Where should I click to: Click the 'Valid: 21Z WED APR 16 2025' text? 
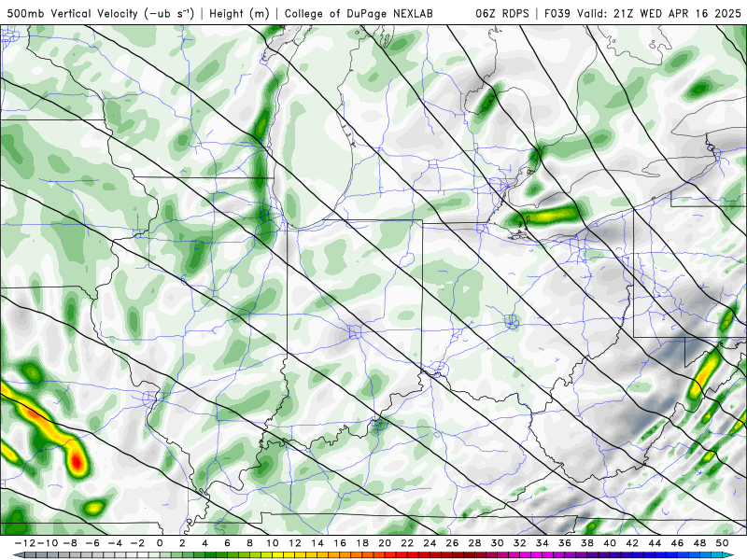click(x=659, y=13)
